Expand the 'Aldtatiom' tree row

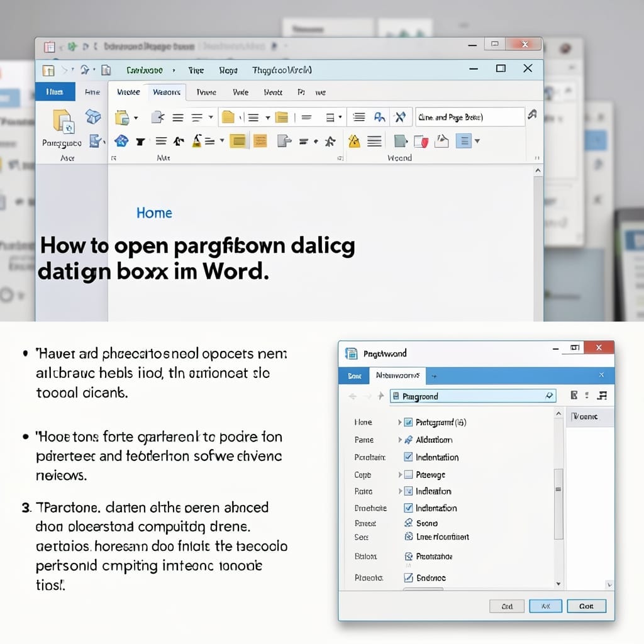pyautogui.click(x=399, y=440)
